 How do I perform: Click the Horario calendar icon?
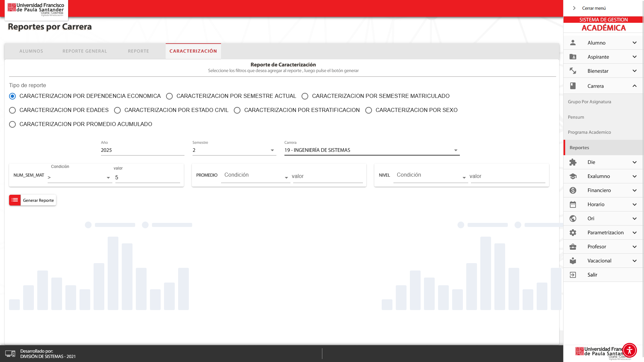click(x=573, y=204)
